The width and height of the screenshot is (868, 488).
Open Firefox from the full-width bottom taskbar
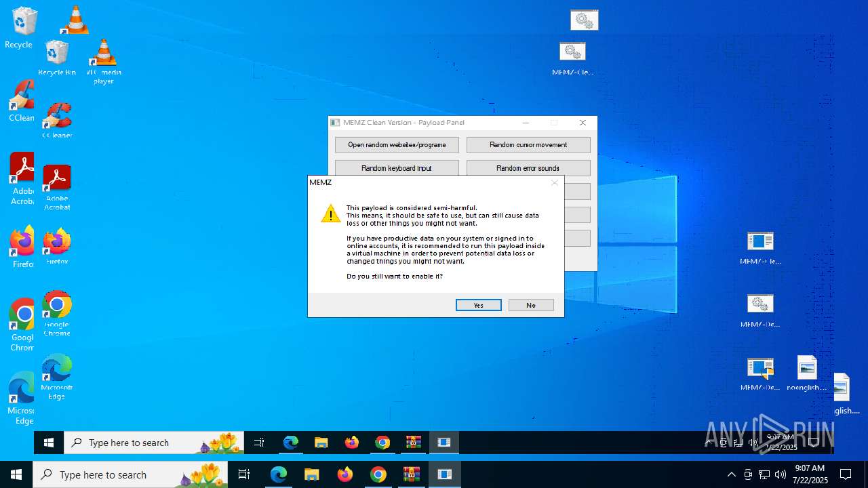click(345, 474)
